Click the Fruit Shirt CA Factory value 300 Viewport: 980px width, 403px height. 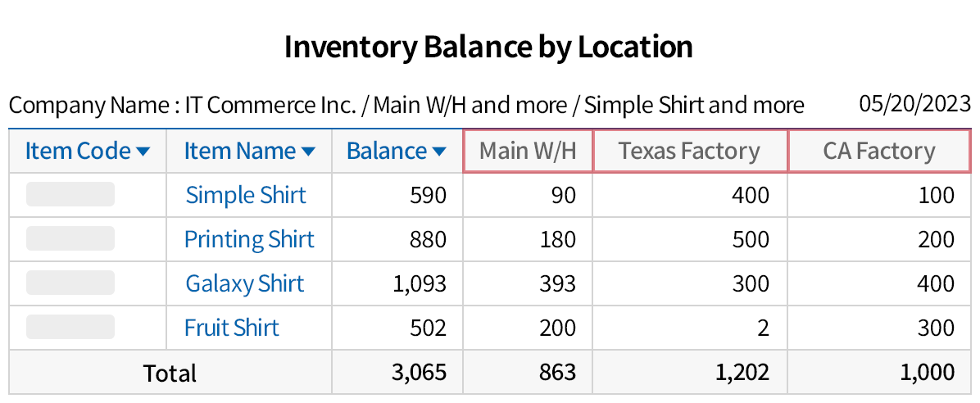[x=936, y=328]
